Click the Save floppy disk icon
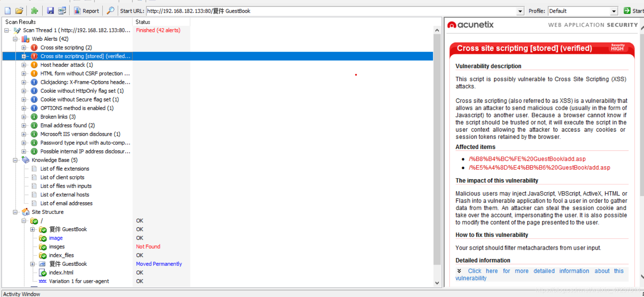Viewport: 644px width, 297px height. (x=50, y=11)
